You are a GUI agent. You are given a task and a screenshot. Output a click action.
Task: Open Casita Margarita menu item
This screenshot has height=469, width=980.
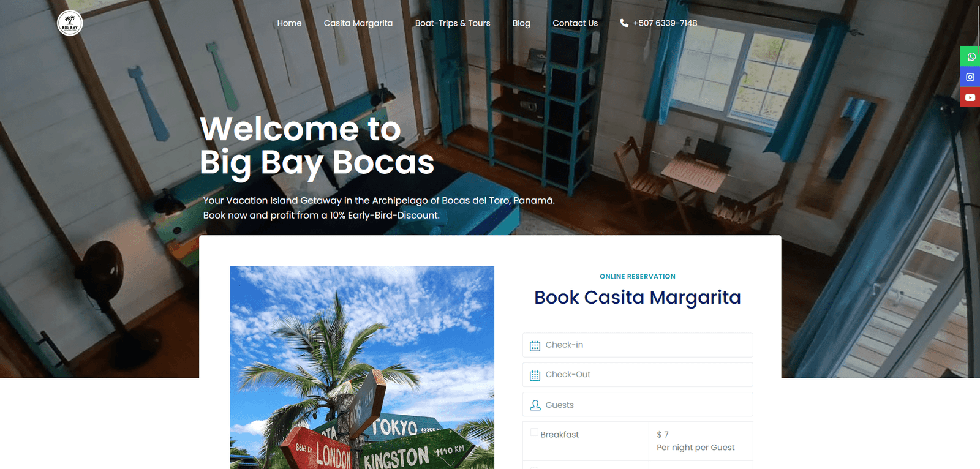pos(358,23)
